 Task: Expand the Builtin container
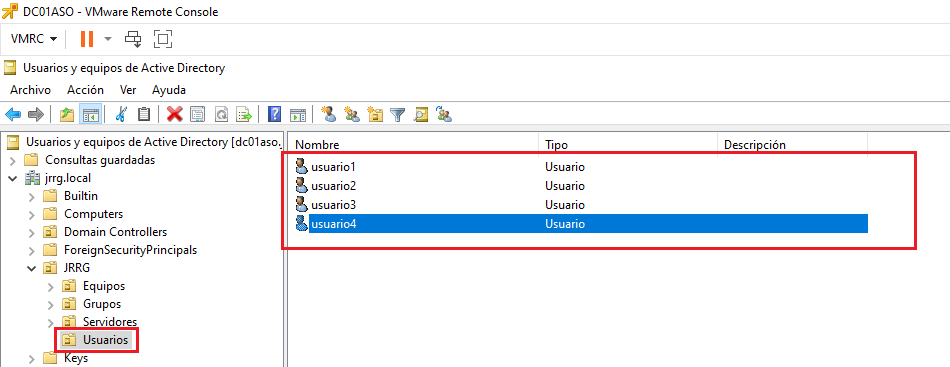tap(32, 196)
